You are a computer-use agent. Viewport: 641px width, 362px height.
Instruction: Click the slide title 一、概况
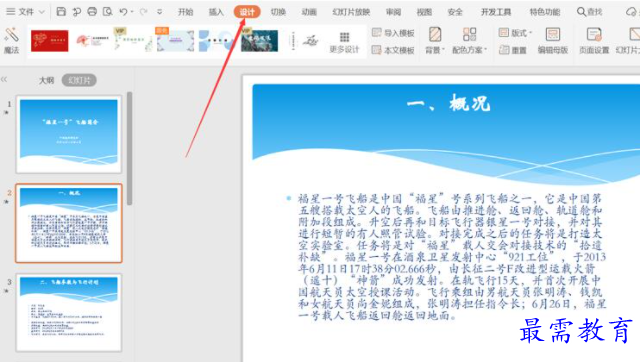point(448,103)
